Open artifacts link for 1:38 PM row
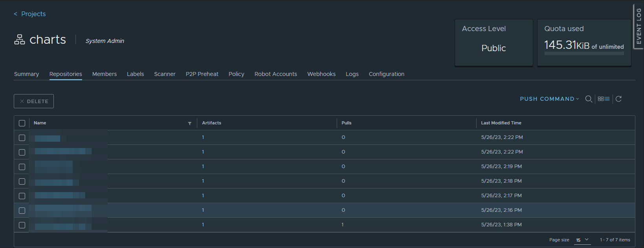The image size is (644, 248). click(203, 225)
